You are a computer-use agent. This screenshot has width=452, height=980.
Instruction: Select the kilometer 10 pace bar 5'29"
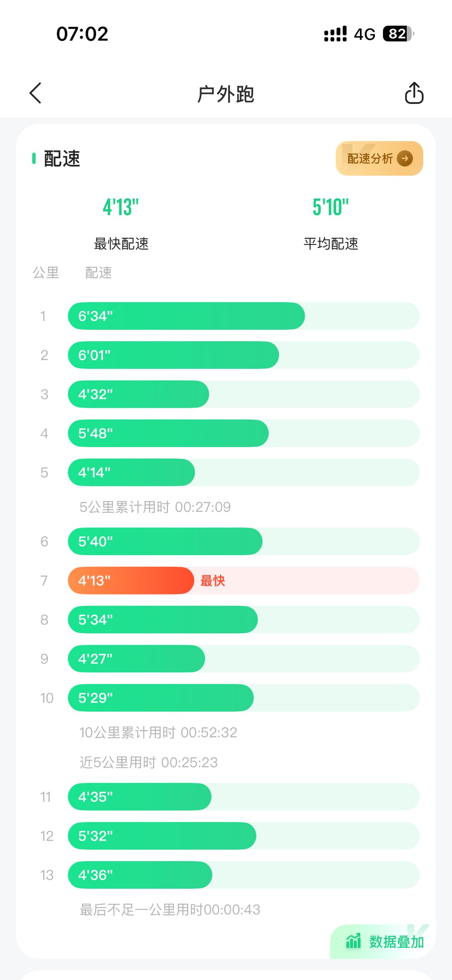pos(161,698)
